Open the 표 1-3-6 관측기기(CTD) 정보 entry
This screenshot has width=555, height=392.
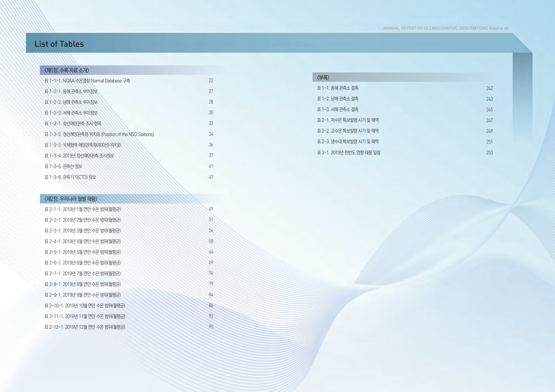(x=70, y=177)
